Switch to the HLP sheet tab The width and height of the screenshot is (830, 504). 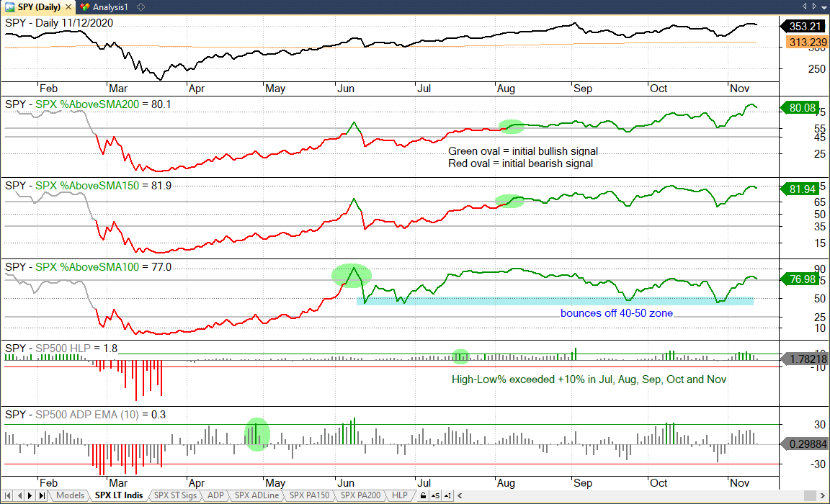pyautogui.click(x=400, y=495)
